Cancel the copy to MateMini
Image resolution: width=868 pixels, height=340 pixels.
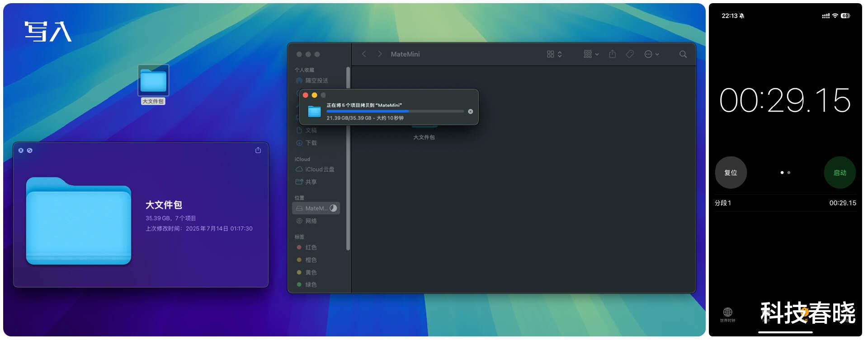(x=470, y=112)
